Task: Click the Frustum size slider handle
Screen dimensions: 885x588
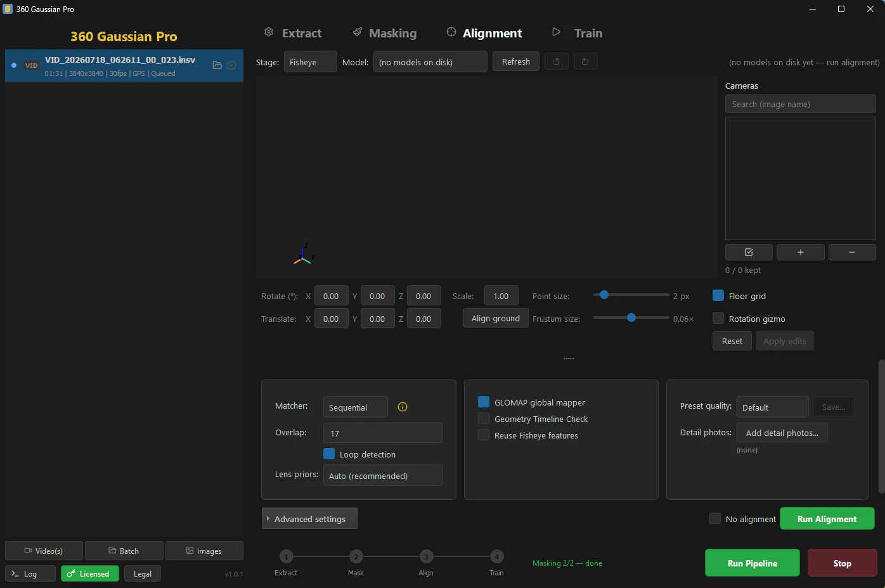Action: click(x=631, y=317)
